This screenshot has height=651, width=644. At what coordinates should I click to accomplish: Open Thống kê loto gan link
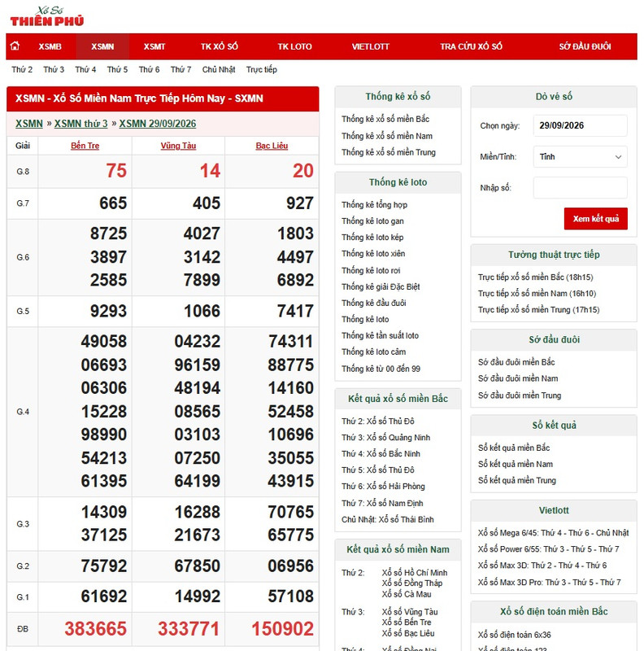(372, 221)
